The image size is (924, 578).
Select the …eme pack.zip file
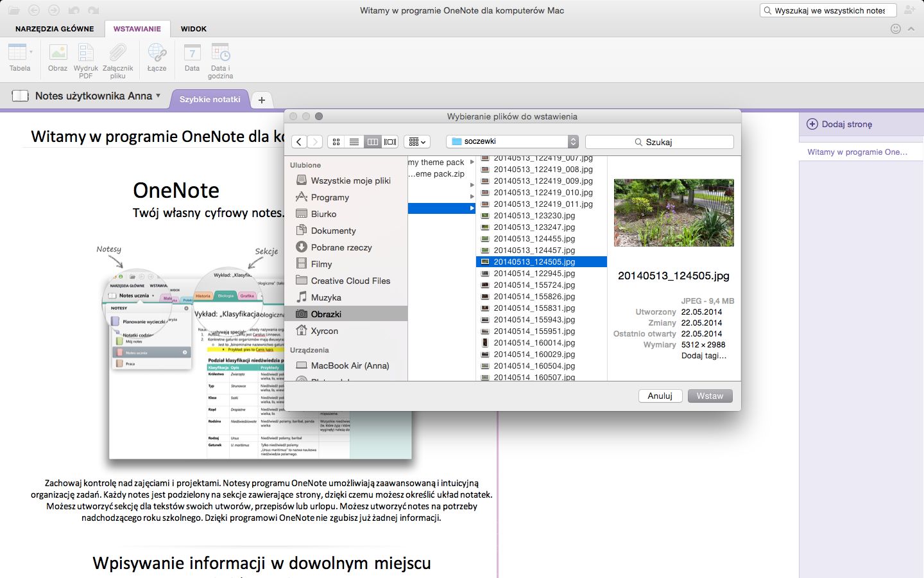441,174
